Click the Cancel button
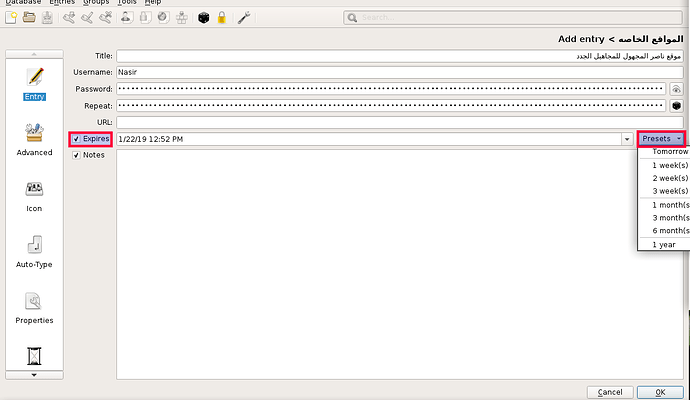 [x=610, y=392]
